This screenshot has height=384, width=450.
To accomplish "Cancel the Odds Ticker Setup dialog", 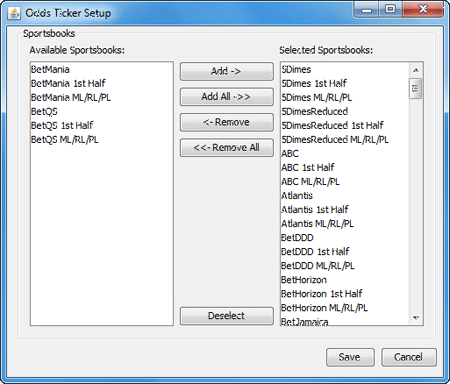I will click(409, 357).
